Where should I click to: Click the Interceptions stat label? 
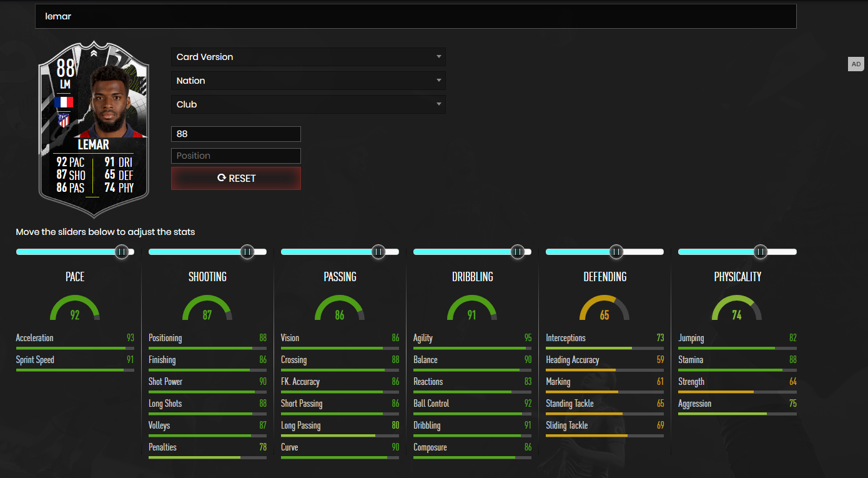[566, 338]
